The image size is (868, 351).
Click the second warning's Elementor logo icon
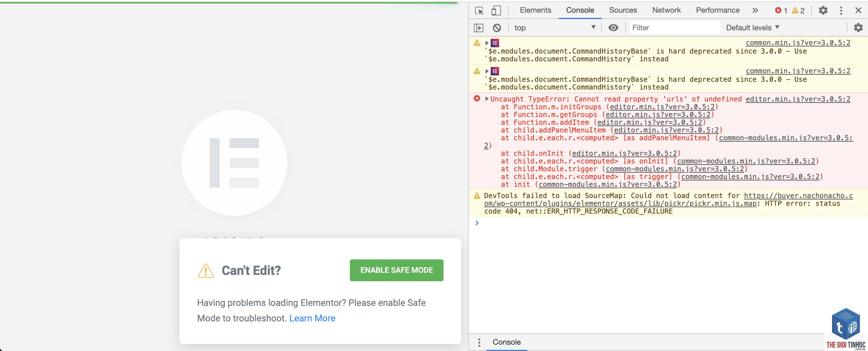click(495, 71)
